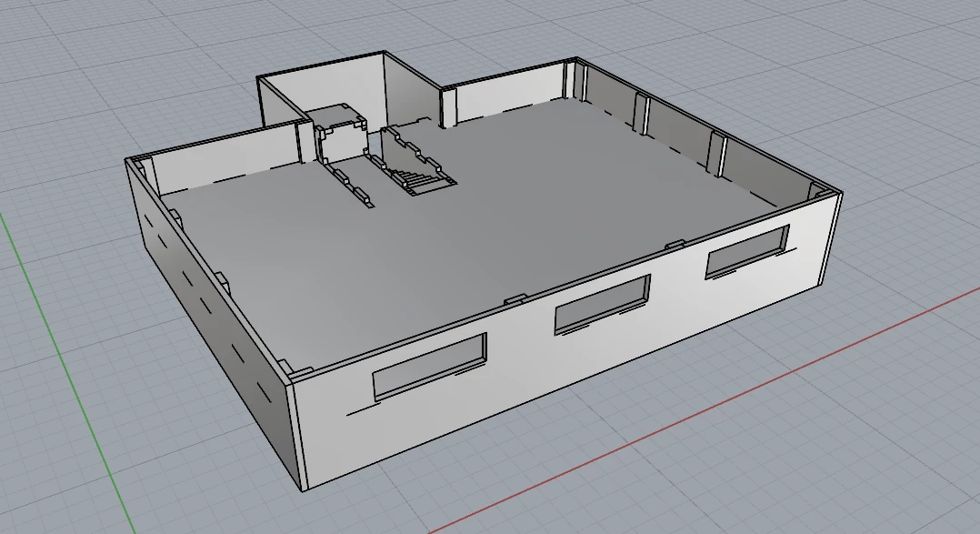Click the small notched box beside the stairs

click(x=341, y=136)
